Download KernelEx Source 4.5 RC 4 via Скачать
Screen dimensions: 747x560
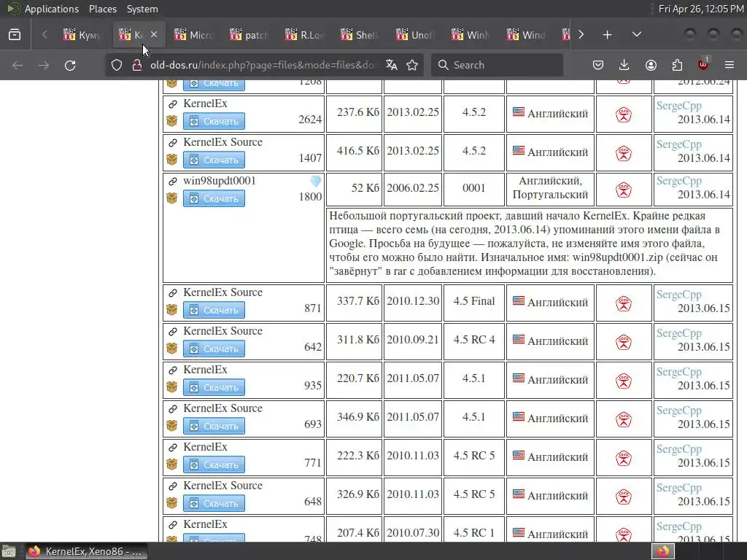214,349
